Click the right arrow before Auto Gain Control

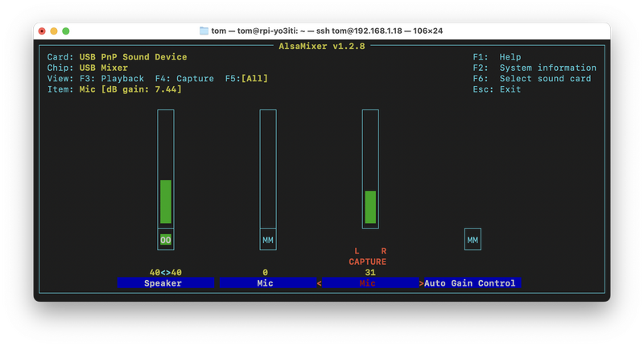(x=421, y=283)
